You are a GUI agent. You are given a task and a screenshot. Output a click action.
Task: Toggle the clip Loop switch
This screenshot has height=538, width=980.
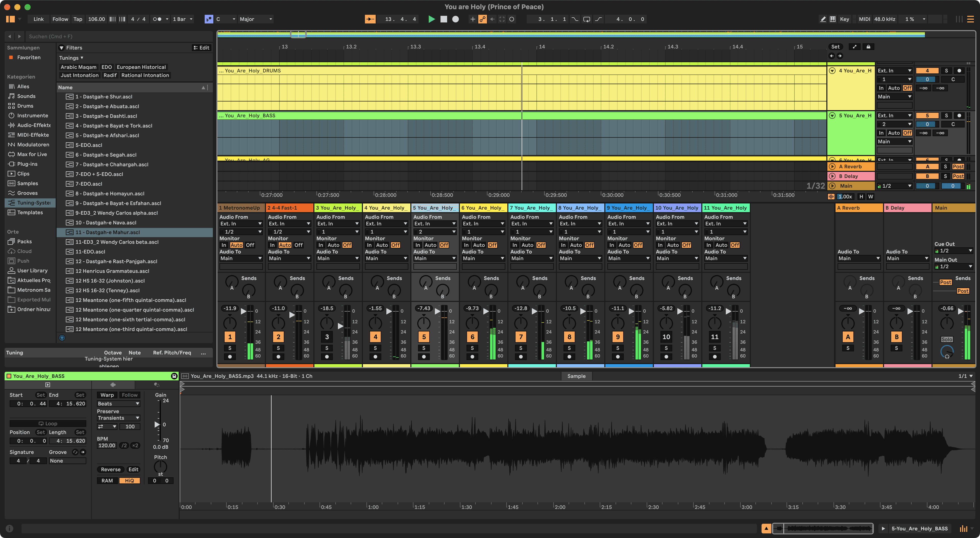[x=48, y=424]
